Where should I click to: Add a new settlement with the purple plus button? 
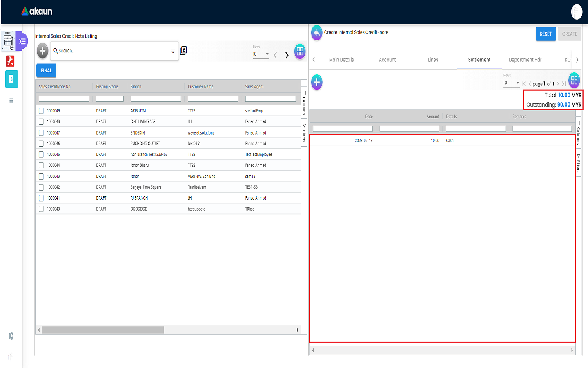pyautogui.click(x=316, y=82)
